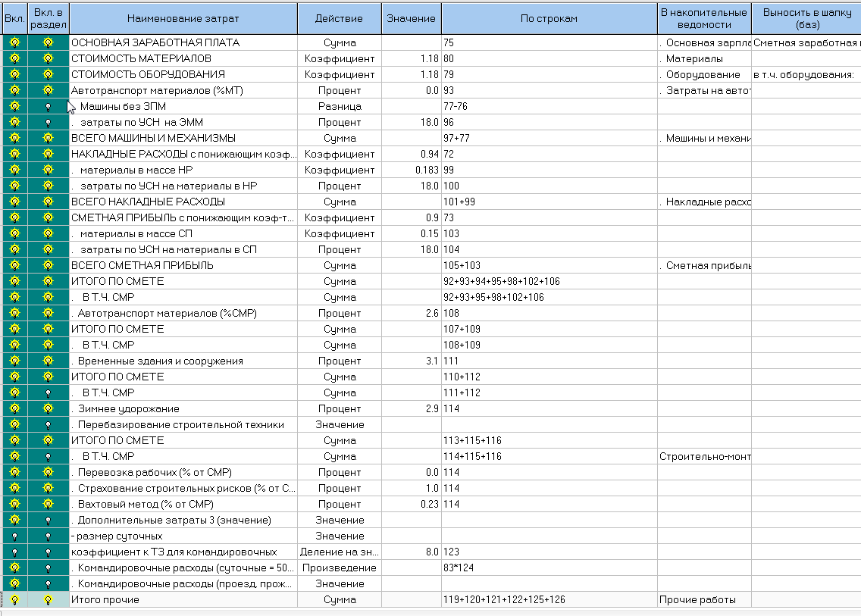Screen dimensions: 861x616
Task: Click the 'Наименование затрат' column header
Action: click(x=183, y=18)
